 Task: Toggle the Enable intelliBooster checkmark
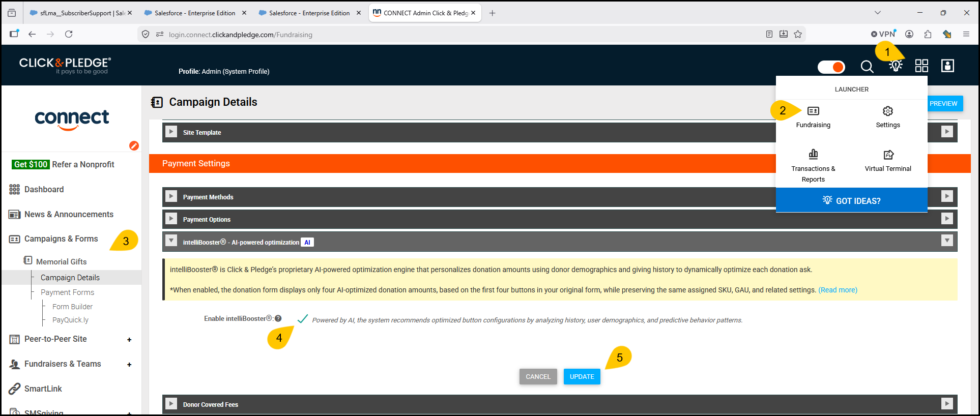pyautogui.click(x=302, y=319)
